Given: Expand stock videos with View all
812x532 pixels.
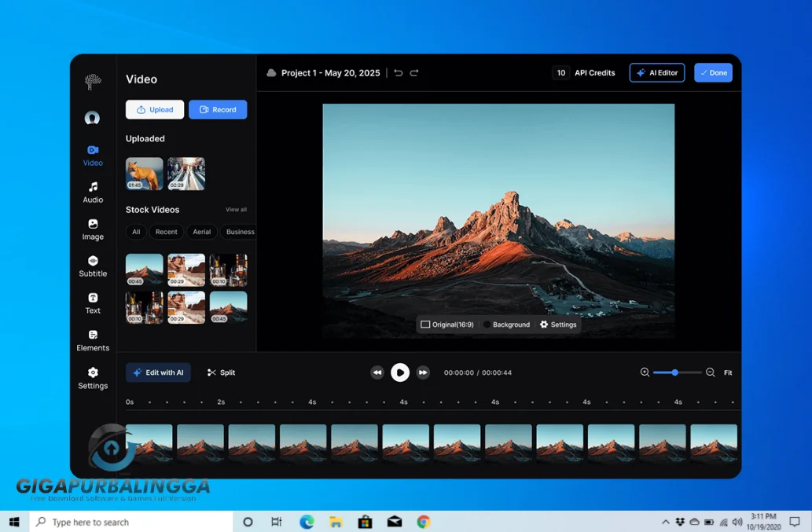Looking at the screenshot, I should 236,209.
